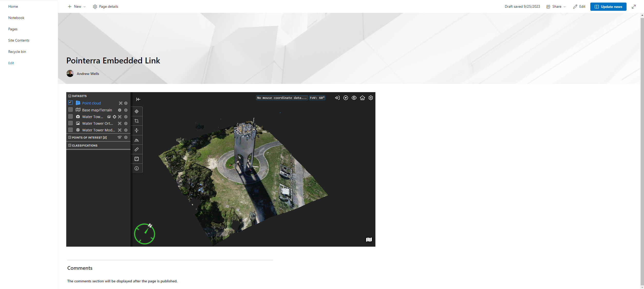Open the elevation profile tool
Image resolution: width=644 pixels, height=289 pixels.
[137, 140]
